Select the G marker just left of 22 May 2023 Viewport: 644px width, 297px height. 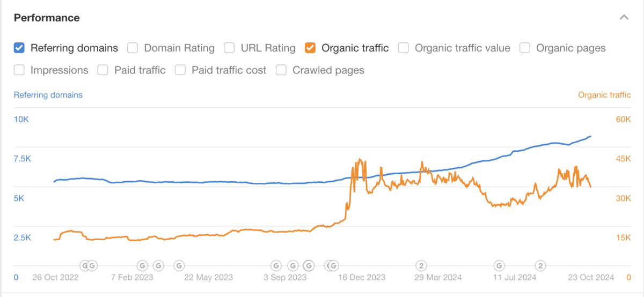(x=179, y=265)
